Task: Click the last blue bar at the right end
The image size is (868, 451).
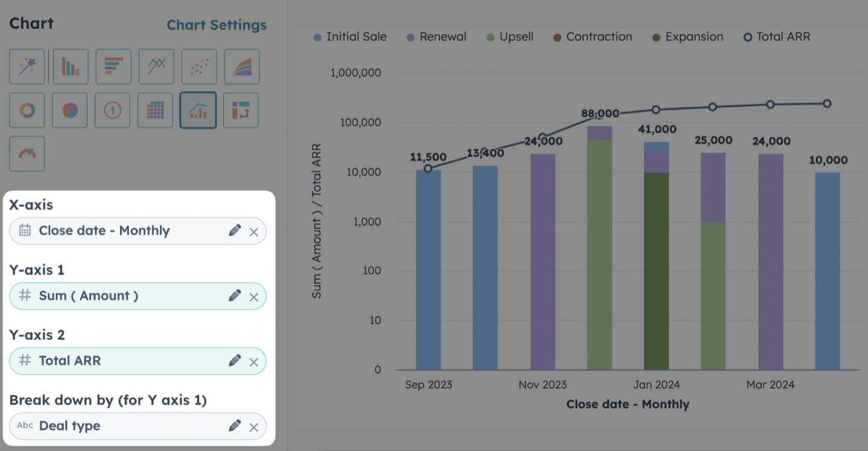Action: click(828, 272)
